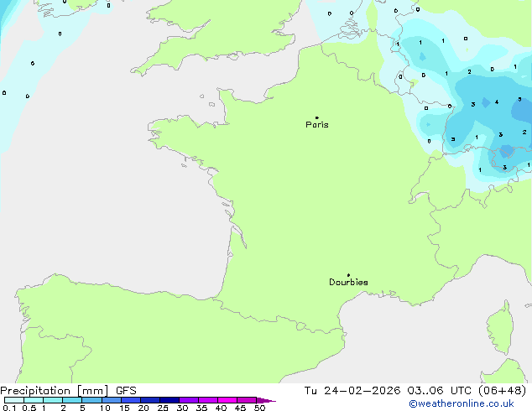Image resolution: width=532 pixels, height=411 pixels.
Task: Pick the 20–25 mm legend swatch
Action: coord(150,400)
